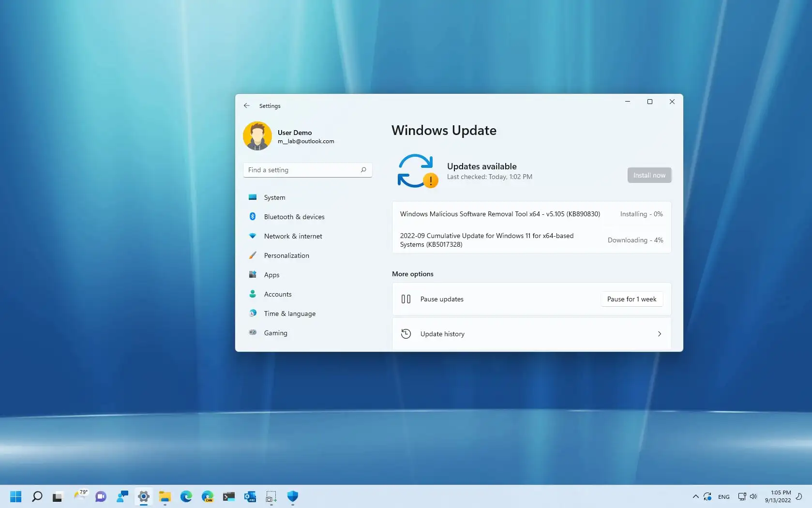Click the Pause for 1 week button
The width and height of the screenshot is (812, 508).
point(632,299)
